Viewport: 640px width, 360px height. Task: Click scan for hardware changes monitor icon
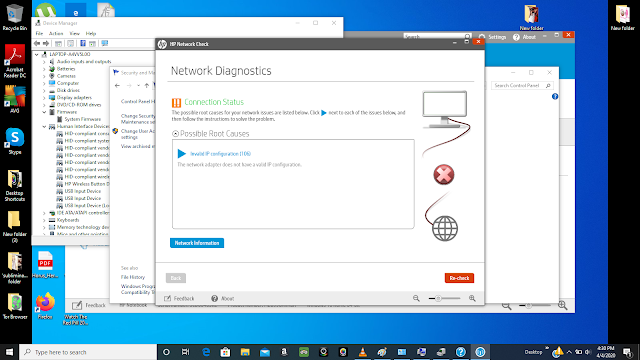tap(105, 43)
